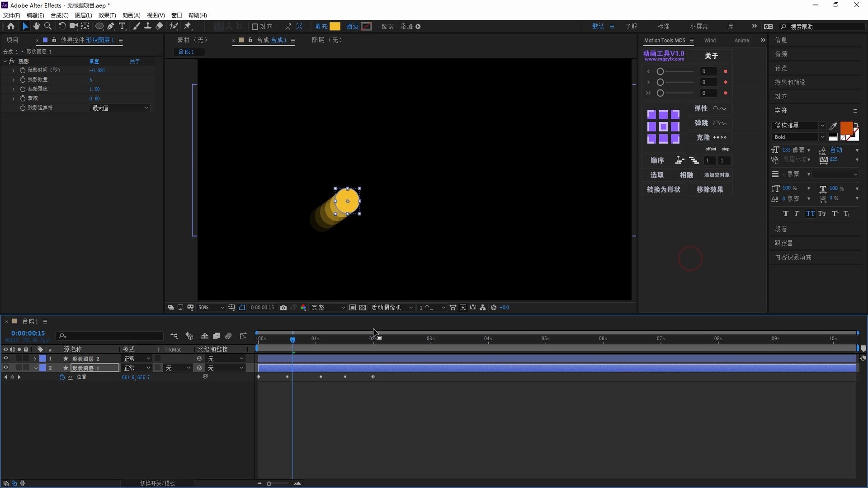Expand 形状图层 2 layer properties
This screenshot has height=488, width=868.
(35, 359)
